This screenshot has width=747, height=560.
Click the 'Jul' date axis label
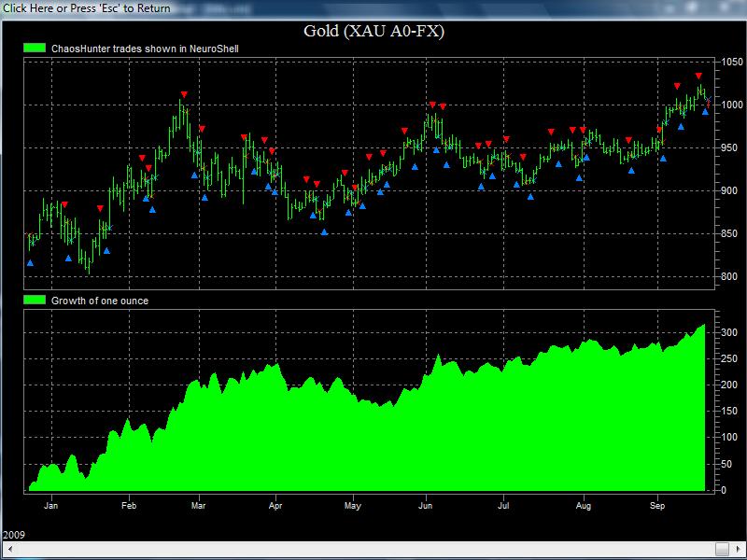(503, 506)
